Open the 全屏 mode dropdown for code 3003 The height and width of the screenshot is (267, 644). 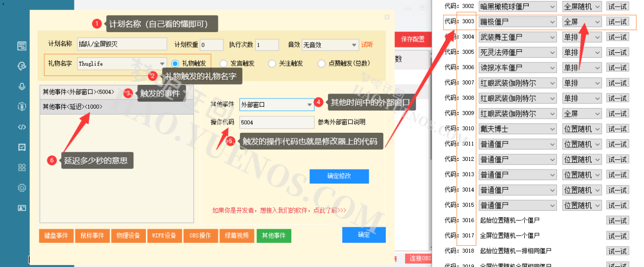582,22
